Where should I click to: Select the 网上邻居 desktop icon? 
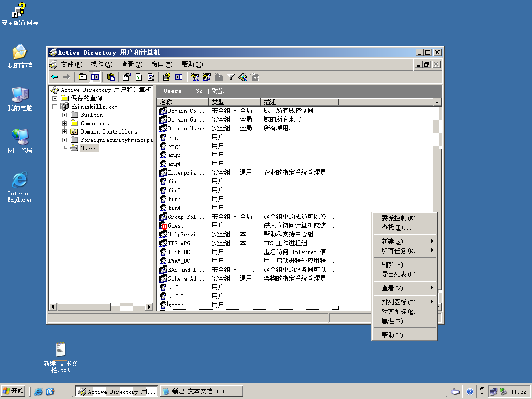click(20, 141)
